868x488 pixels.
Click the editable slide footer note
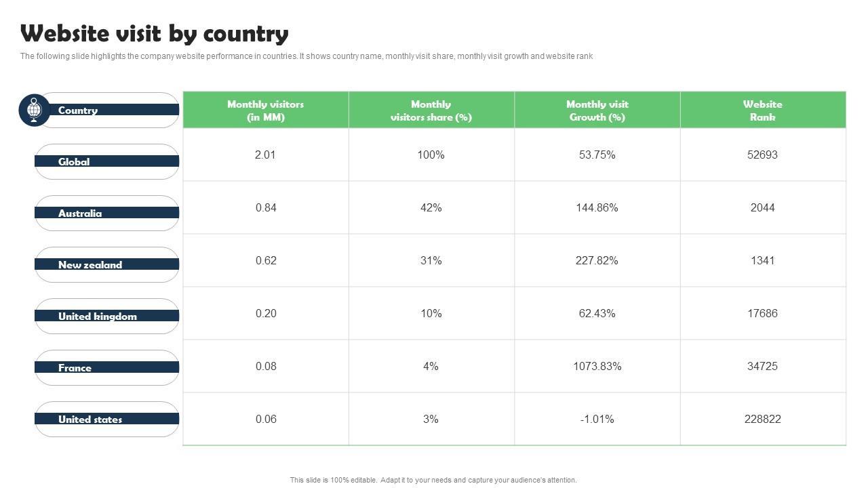click(433, 480)
